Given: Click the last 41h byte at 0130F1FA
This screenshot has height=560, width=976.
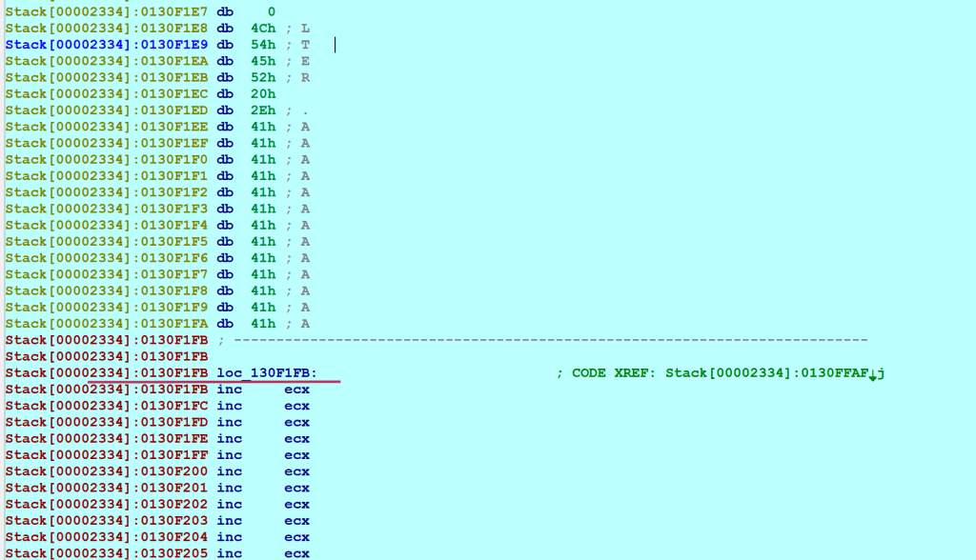Looking at the screenshot, I should click(x=263, y=324).
